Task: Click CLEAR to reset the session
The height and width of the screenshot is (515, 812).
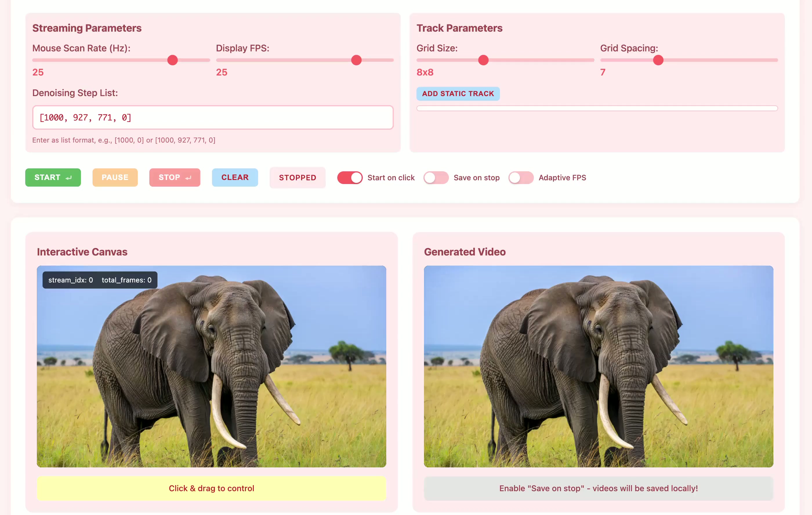Action: pos(235,177)
